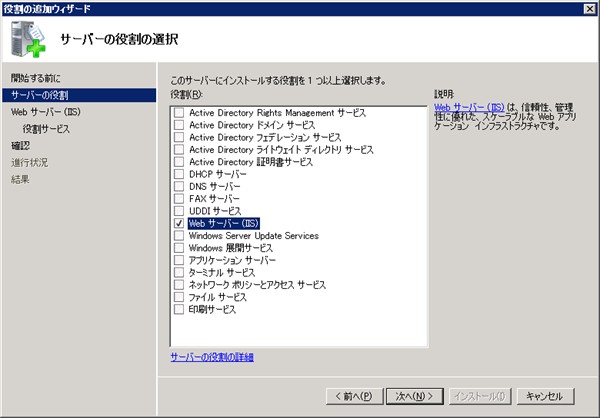Viewport: 600px width, 418px height.
Task: Enable アプリケーション サーバー checkbox
Action: pyautogui.click(x=179, y=260)
